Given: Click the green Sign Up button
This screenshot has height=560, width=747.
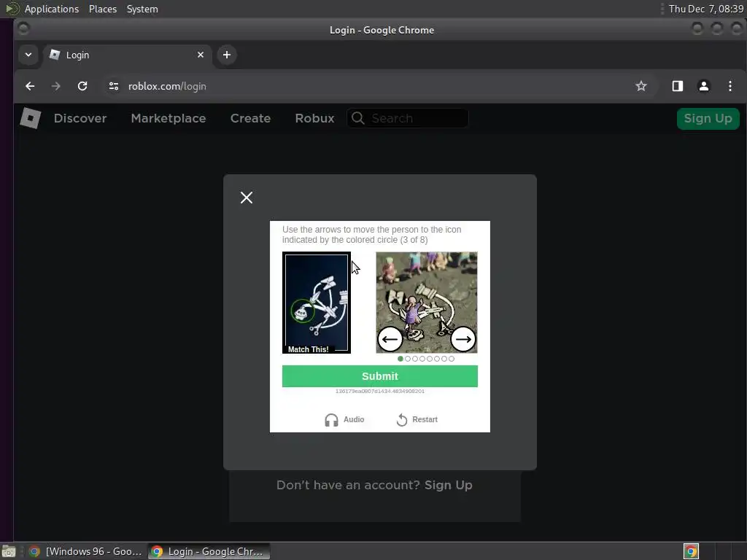Looking at the screenshot, I should (x=708, y=119).
